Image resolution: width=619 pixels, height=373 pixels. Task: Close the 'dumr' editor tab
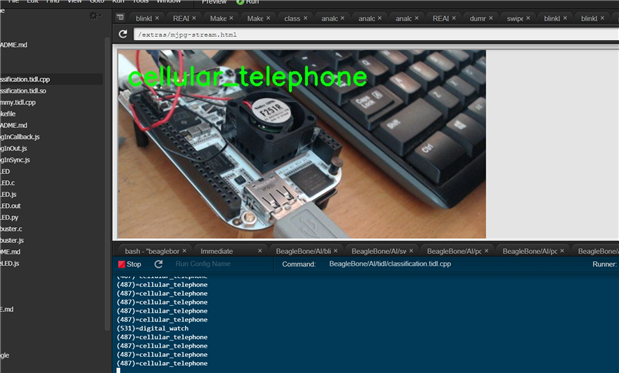click(491, 18)
